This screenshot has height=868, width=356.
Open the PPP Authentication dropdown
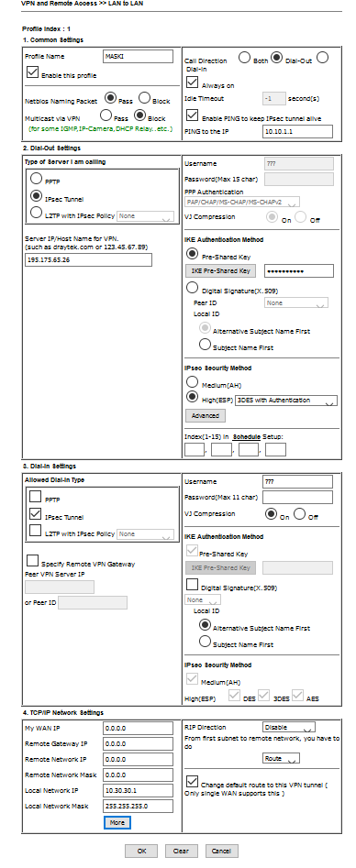click(242, 202)
